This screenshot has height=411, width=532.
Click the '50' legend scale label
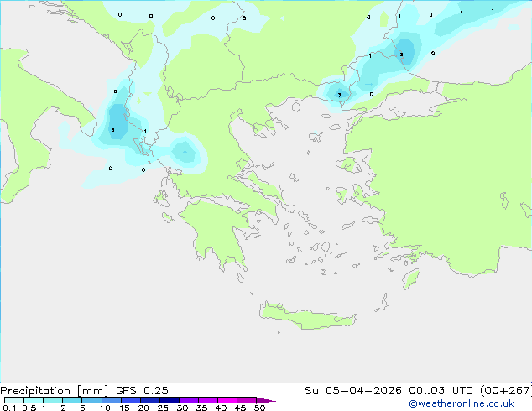[x=259, y=408]
